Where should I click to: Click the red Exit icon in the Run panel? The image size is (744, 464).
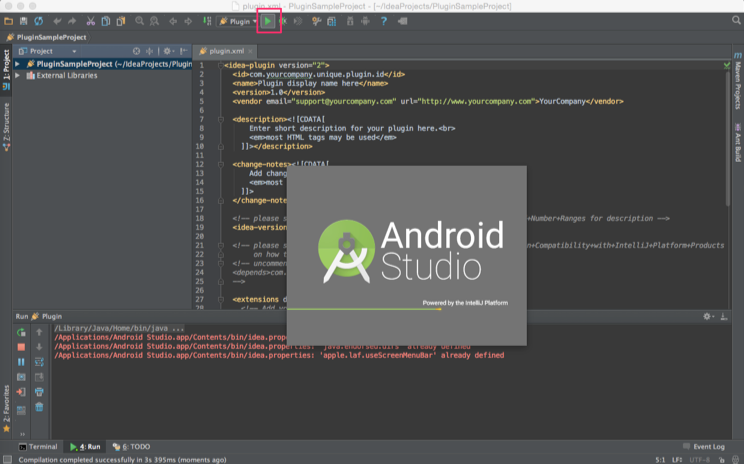tap(21, 392)
